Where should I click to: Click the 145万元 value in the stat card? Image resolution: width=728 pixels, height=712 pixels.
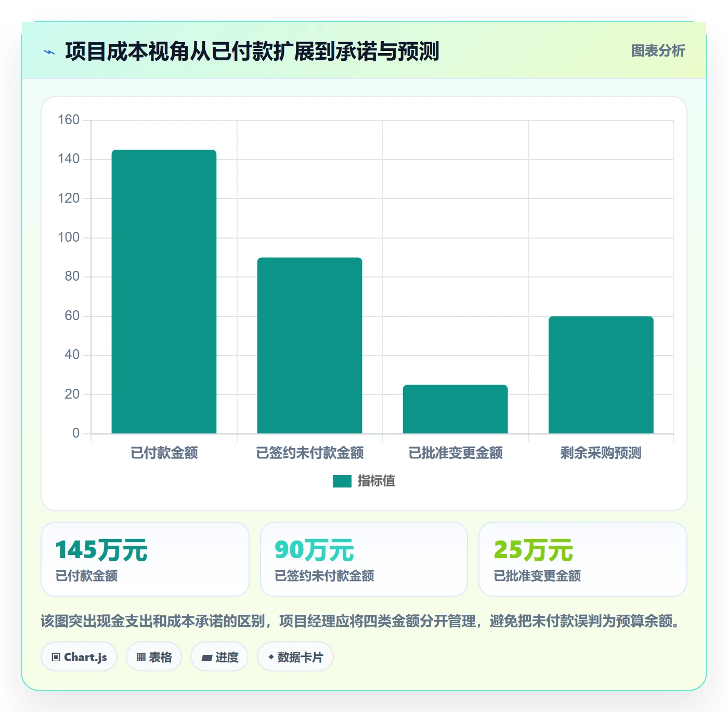pyautogui.click(x=101, y=550)
